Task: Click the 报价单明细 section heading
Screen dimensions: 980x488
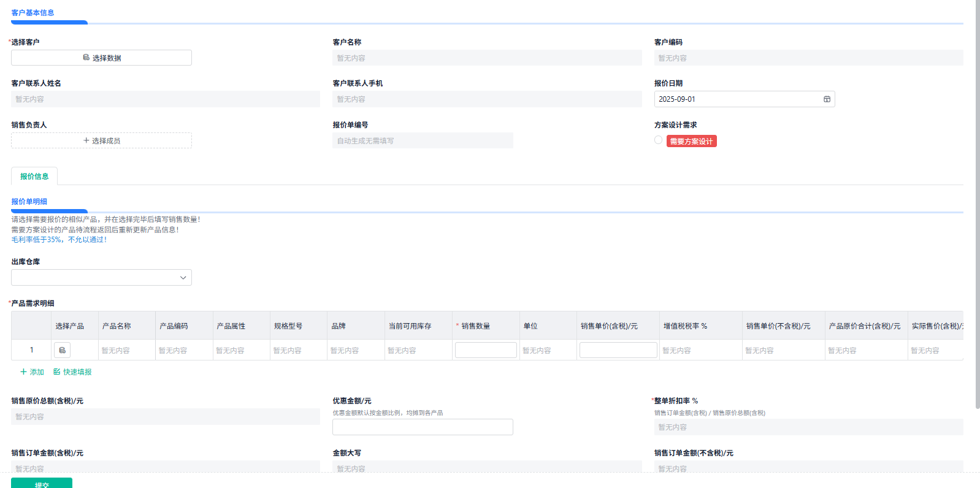Action: 29,201
